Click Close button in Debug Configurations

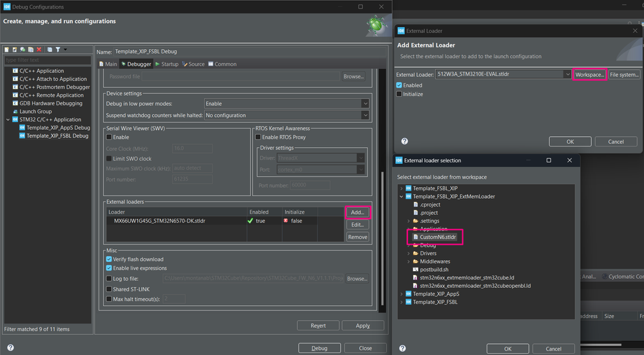pos(365,348)
